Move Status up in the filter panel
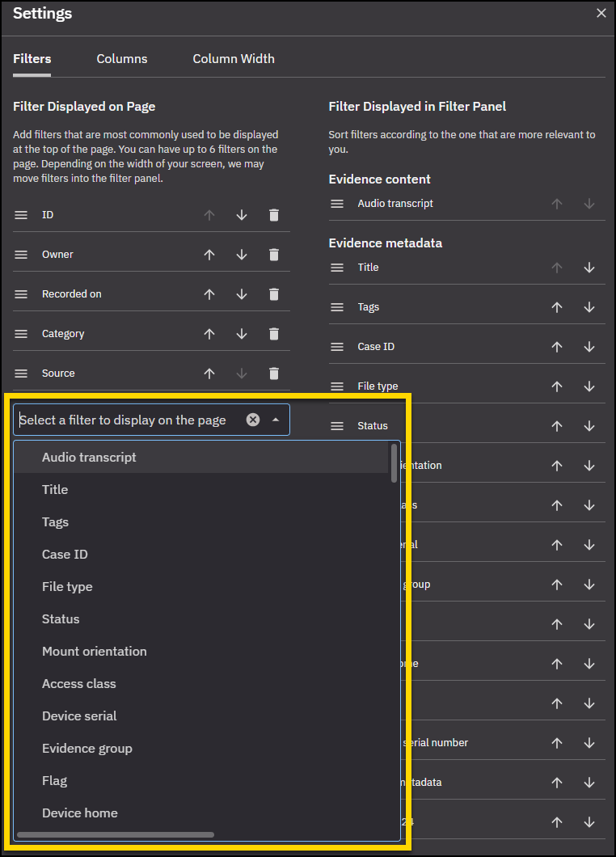This screenshot has width=616, height=857. click(x=557, y=425)
